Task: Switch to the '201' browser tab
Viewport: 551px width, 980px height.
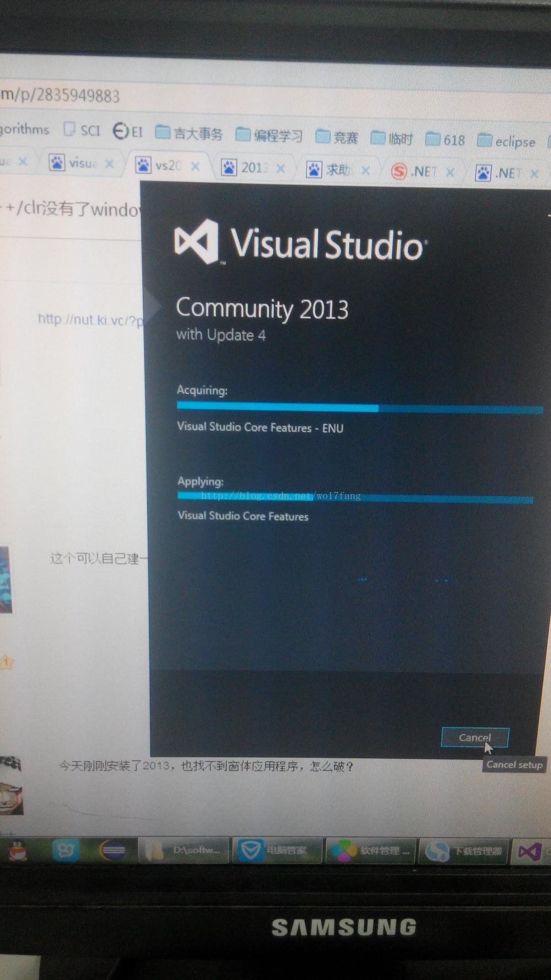Action: tap(253, 168)
